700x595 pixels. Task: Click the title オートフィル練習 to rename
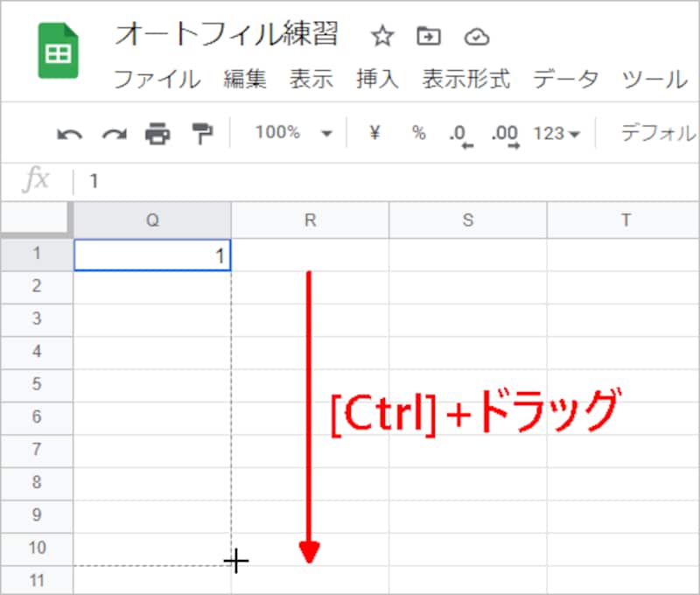tap(230, 35)
